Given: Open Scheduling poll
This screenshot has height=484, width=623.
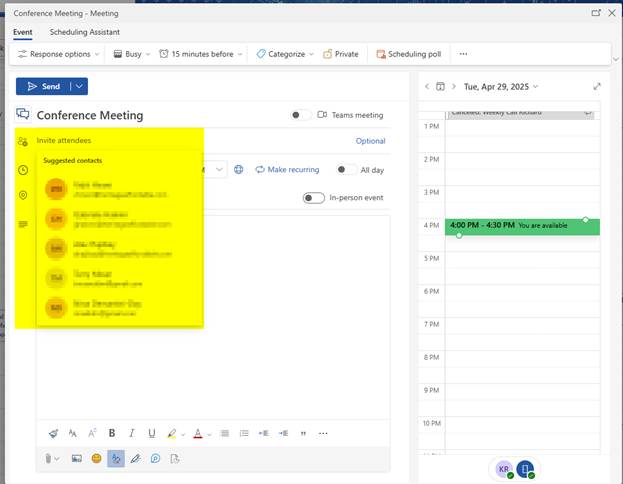Looking at the screenshot, I should 409,54.
